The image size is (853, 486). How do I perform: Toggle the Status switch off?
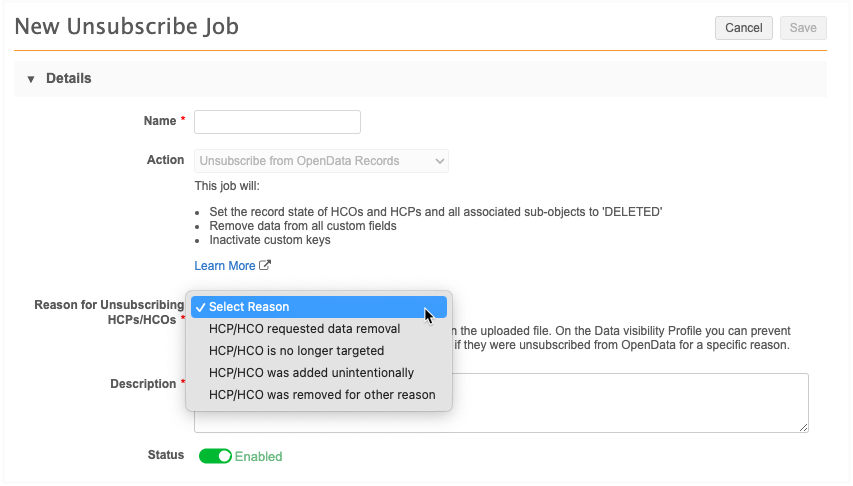pos(215,456)
